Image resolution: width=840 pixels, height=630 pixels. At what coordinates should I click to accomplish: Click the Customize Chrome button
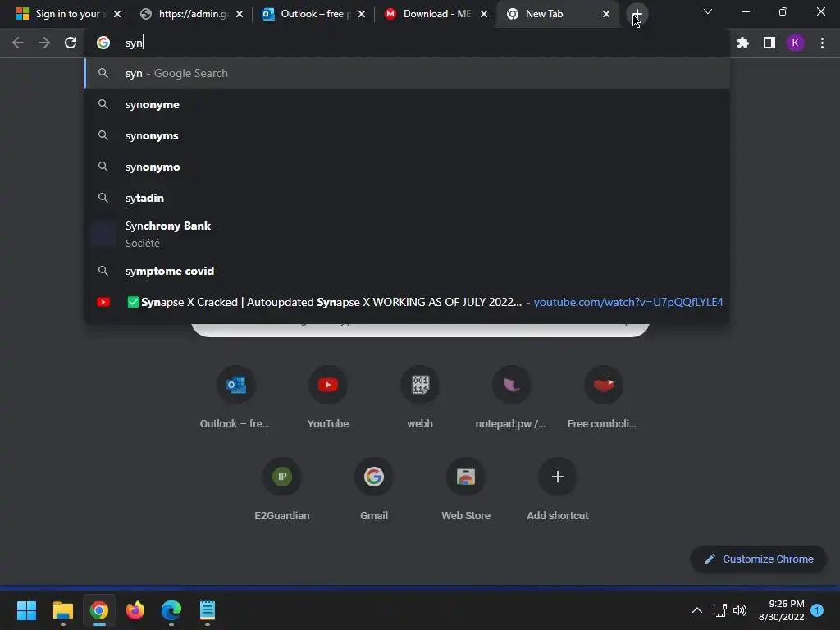pyautogui.click(x=759, y=559)
